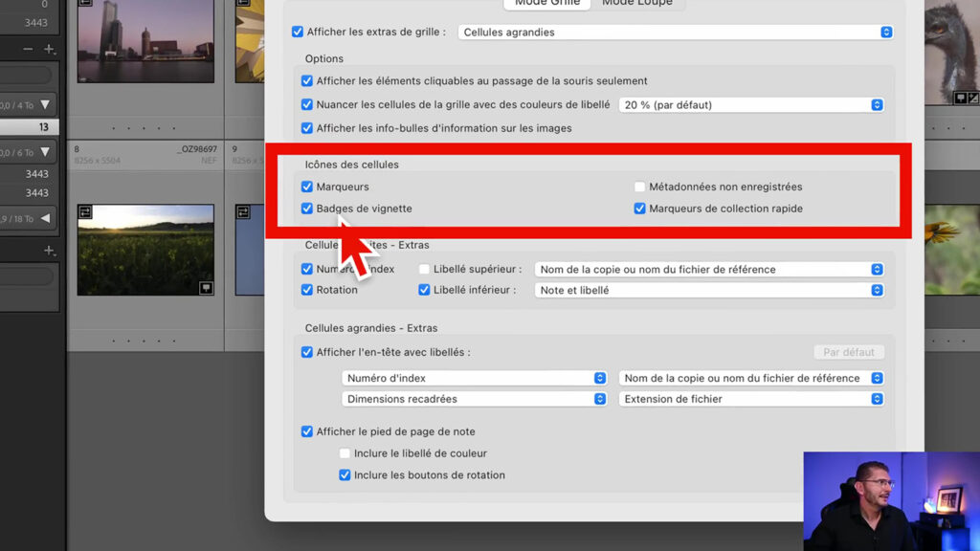
Task: Click the plus icon atop the left panel
Action: point(48,48)
